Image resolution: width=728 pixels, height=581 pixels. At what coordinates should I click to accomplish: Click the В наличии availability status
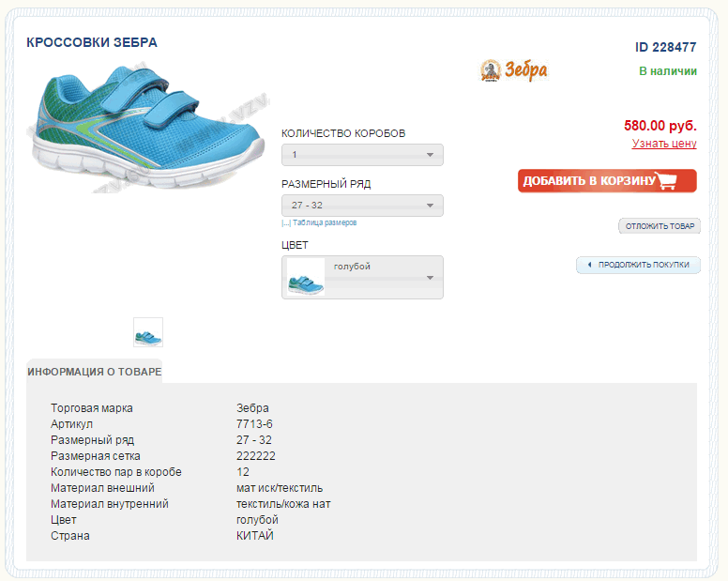click(x=667, y=71)
